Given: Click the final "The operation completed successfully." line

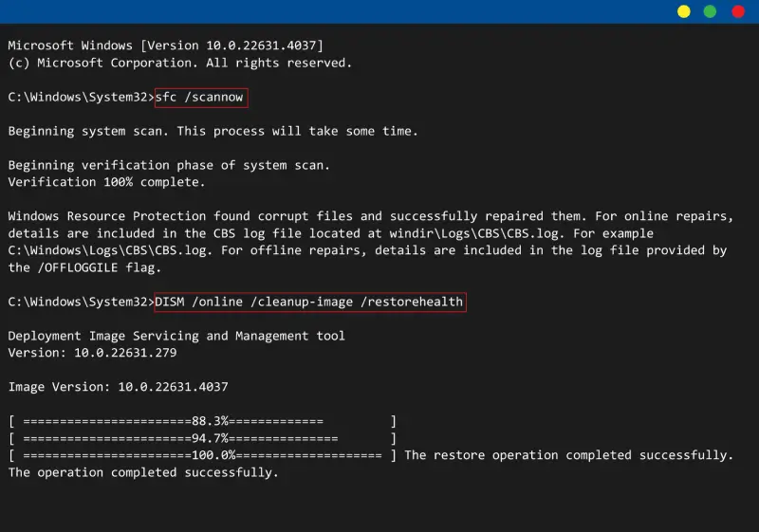Looking at the screenshot, I should (x=143, y=472).
